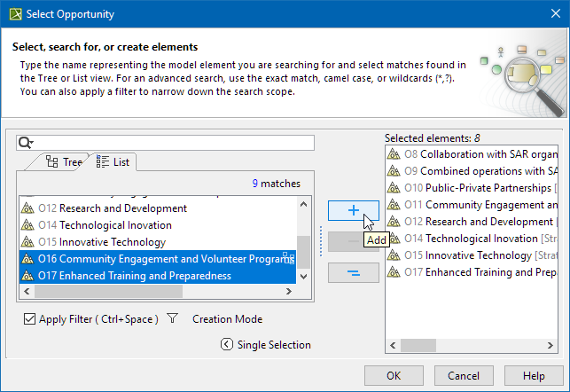Click the opportunity icon beside O10 in selected elements

point(394,188)
